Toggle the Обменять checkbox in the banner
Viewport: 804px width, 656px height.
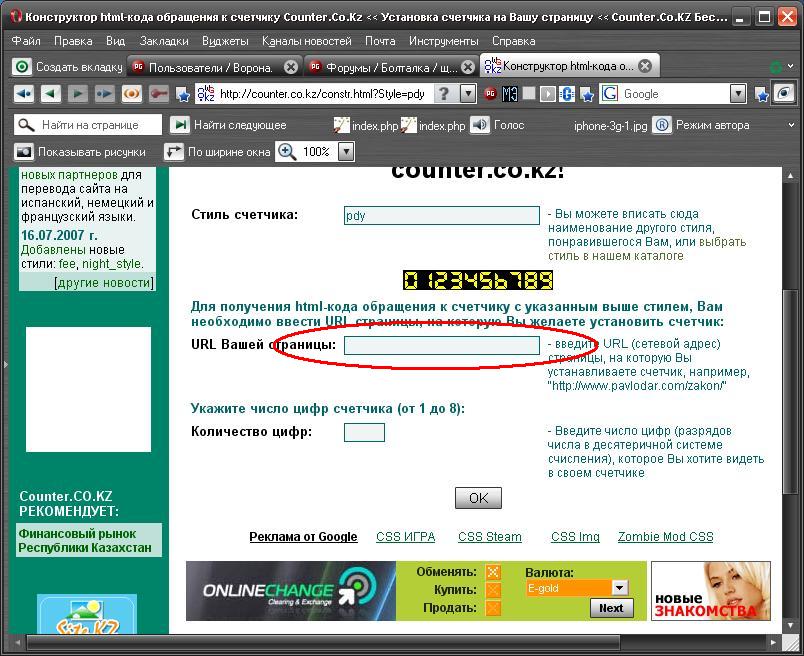click(x=493, y=572)
